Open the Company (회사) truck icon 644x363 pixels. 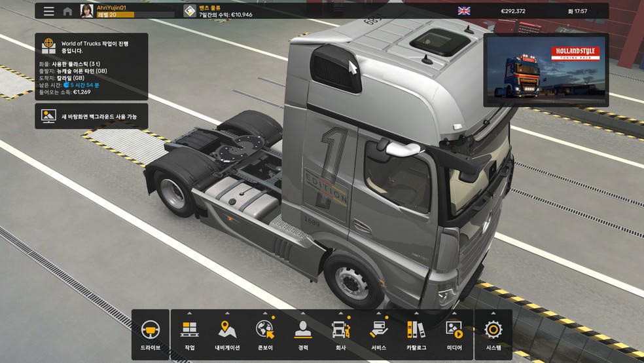click(341, 330)
